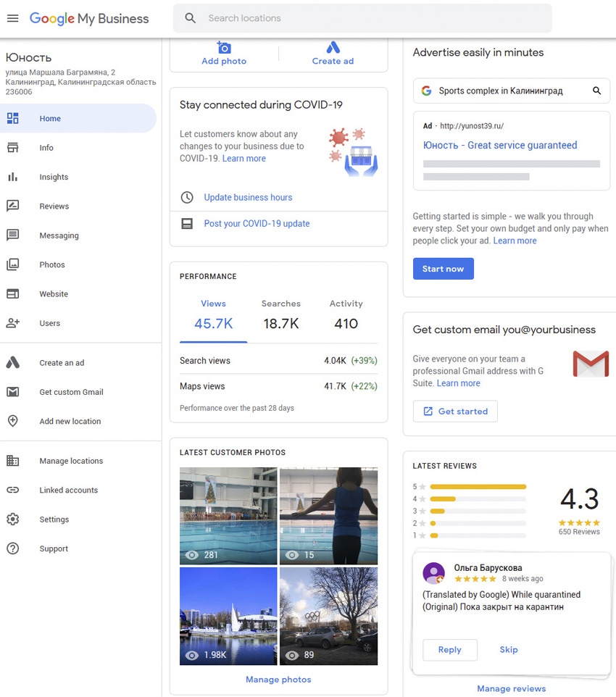Viewport: 616px width, 697px height.
Task: Click the 5-star rating bar
Action: click(478, 487)
